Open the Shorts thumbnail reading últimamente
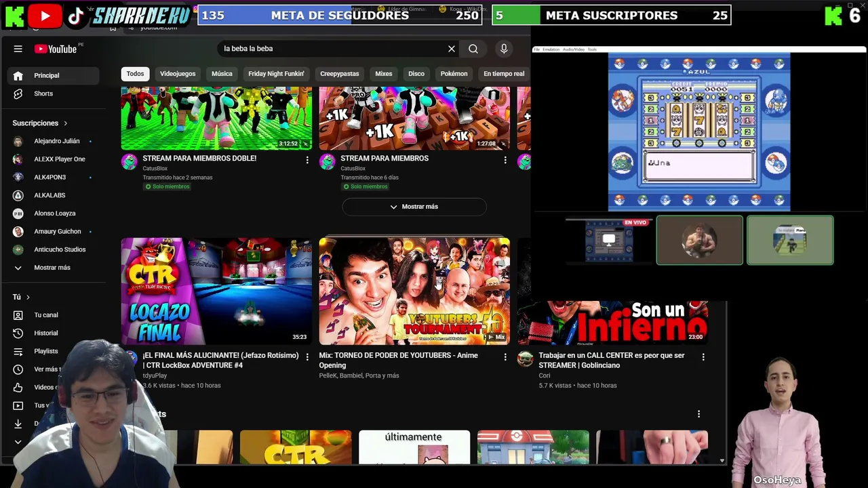Image resolution: width=868 pixels, height=488 pixels. click(x=414, y=447)
